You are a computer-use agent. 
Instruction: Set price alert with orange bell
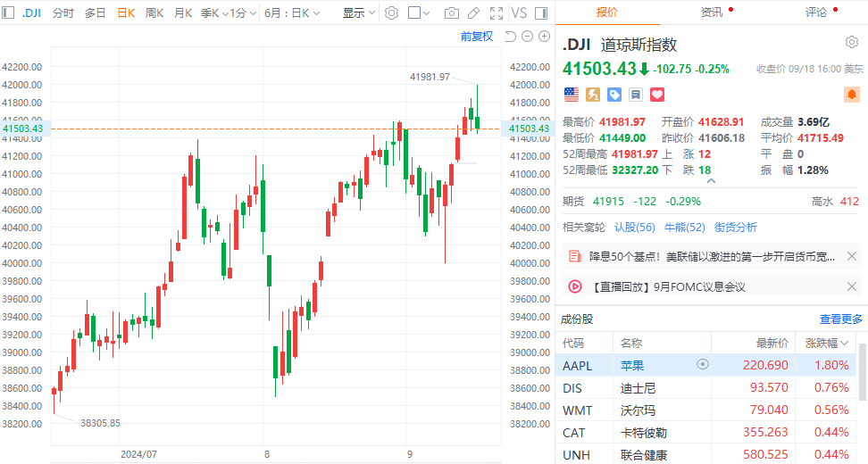pos(852,94)
